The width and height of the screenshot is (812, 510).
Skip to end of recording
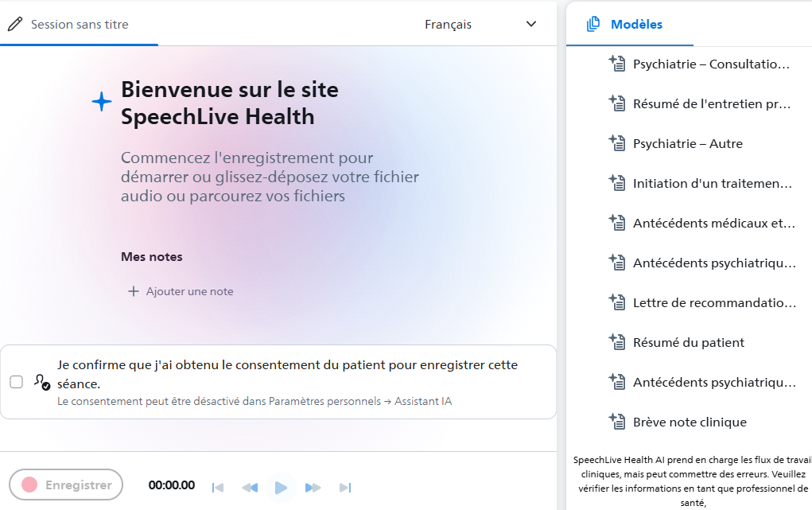[345, 487]
